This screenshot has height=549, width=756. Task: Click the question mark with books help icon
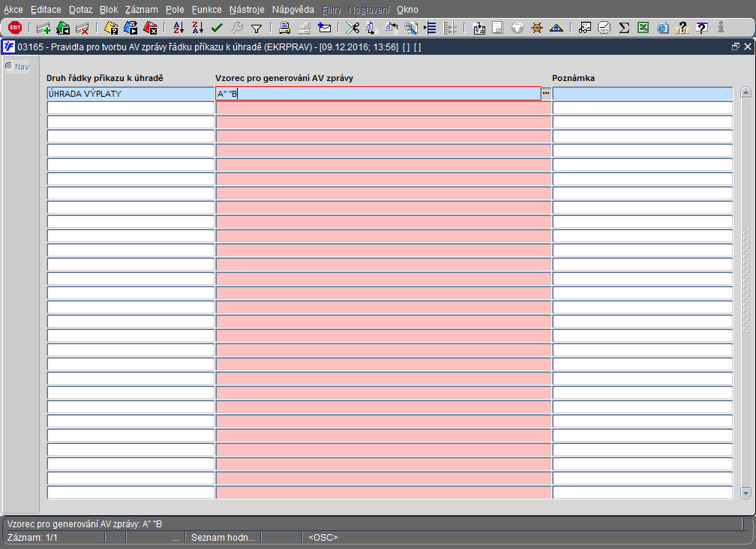(682, 28)
